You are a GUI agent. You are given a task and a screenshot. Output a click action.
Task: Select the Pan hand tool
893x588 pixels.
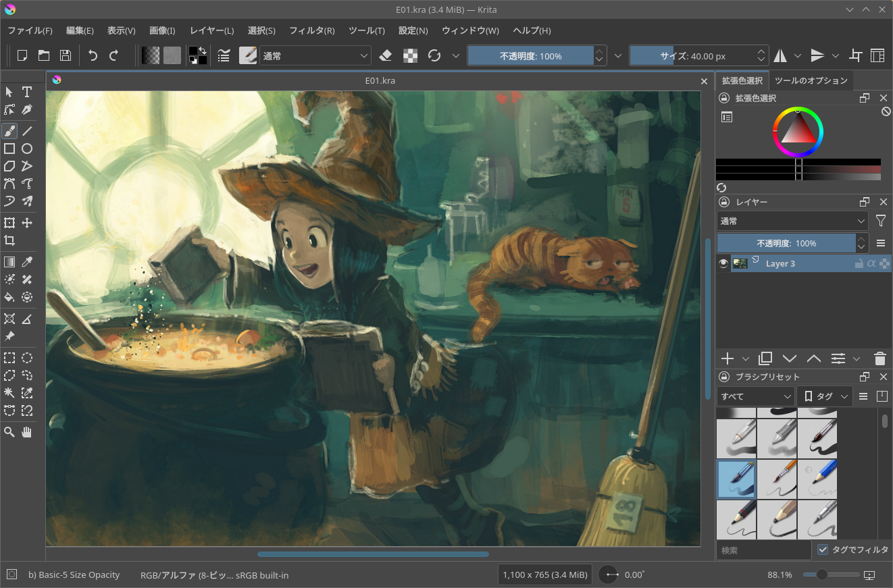pyautogui.click(x=27, y=432)
